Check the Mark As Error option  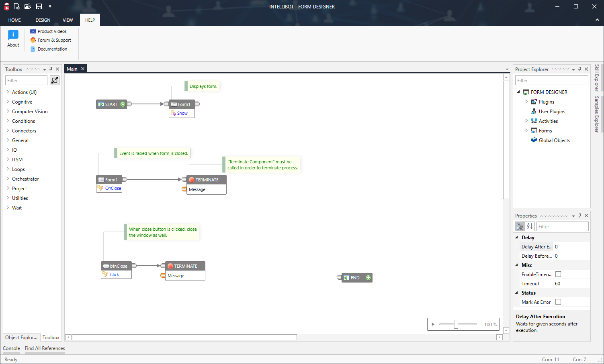(558, 301)
